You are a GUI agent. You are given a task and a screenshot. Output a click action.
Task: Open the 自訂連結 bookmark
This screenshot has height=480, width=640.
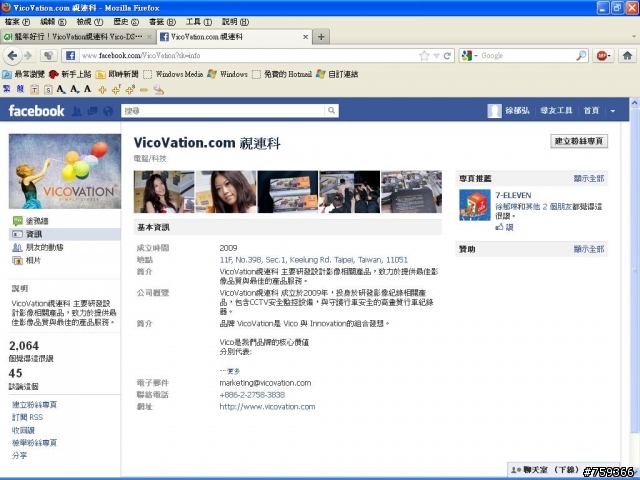(337, 74)
